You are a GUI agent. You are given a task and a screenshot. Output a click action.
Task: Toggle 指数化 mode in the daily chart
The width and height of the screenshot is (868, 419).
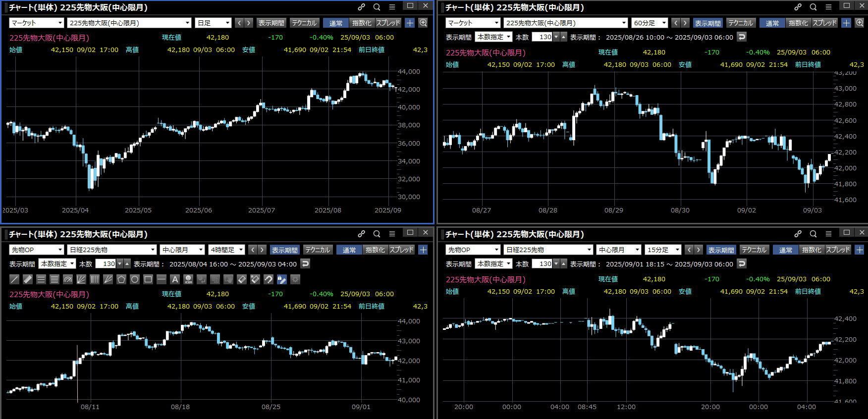(362, 23)
